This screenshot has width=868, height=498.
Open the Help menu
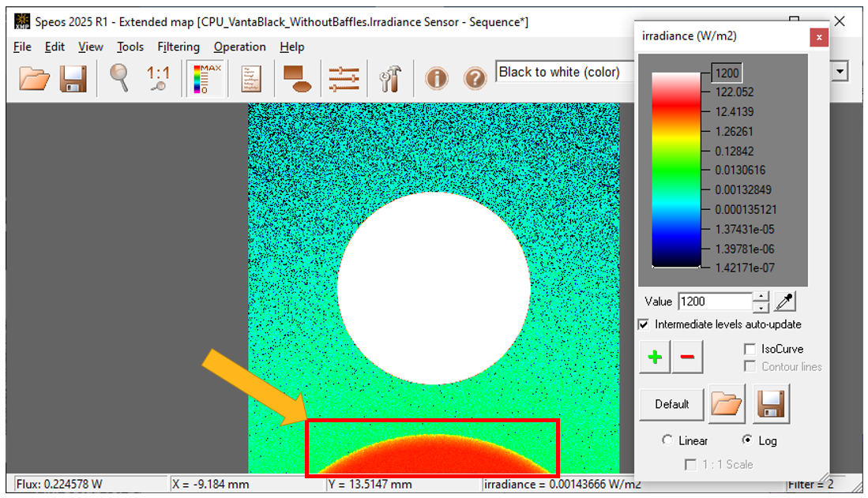point(291,47)
